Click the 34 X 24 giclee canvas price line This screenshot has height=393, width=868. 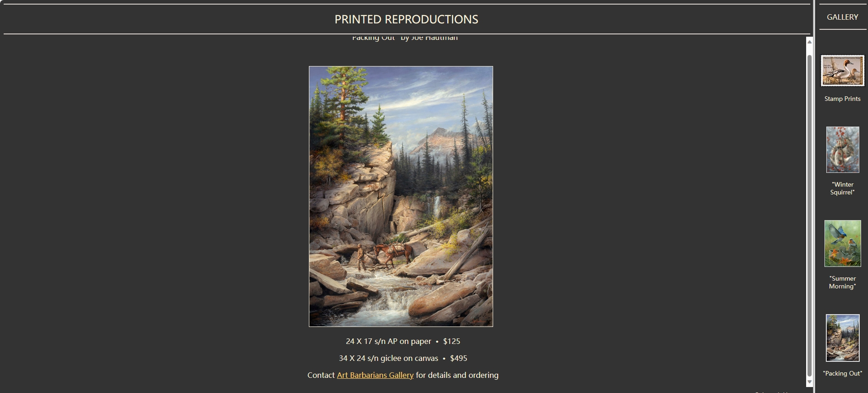point(403,358)
